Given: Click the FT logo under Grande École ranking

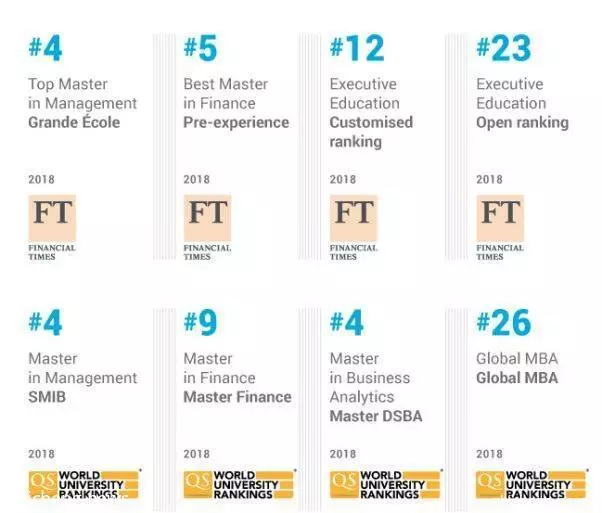Looking at the screenshot, I should coord(52,228).
